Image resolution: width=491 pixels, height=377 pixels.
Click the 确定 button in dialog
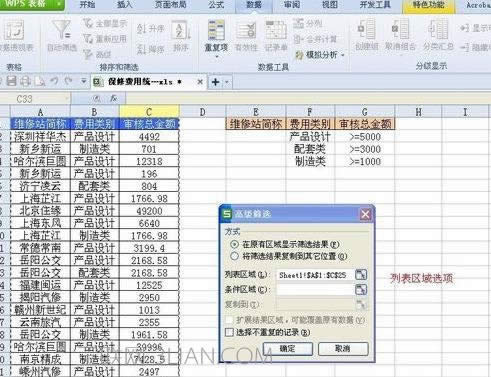point(288,349)
